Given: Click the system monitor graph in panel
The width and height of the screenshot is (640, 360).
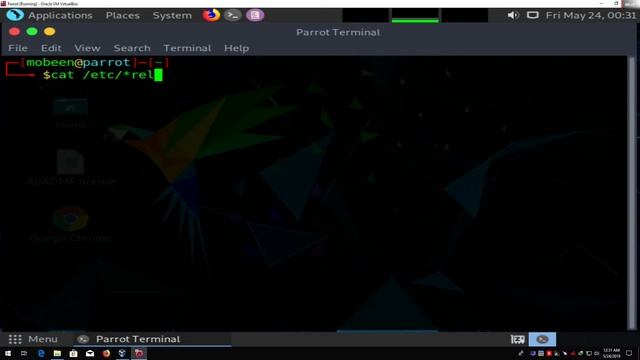Looking at the screenshot, I should click(415, 15).
